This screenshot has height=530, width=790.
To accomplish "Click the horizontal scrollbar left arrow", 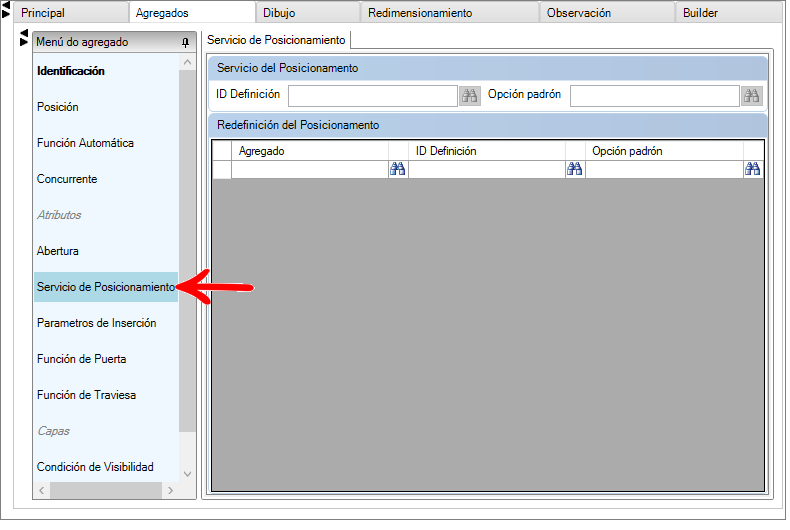I will pyautogui.click(x=42, y=491).
